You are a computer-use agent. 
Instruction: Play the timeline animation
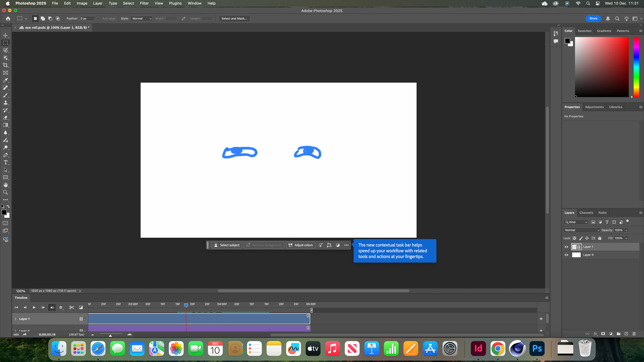click(x=34, y=307)
